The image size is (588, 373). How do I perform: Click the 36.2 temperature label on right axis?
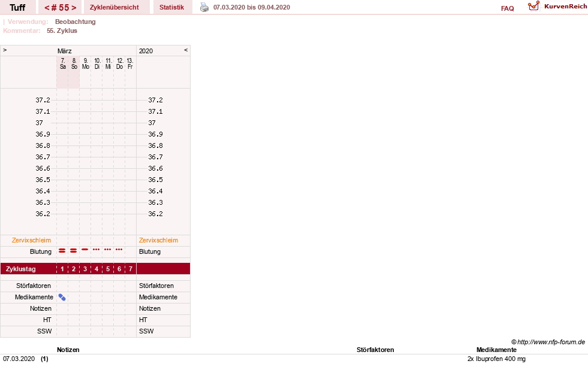tap(155, 214)
